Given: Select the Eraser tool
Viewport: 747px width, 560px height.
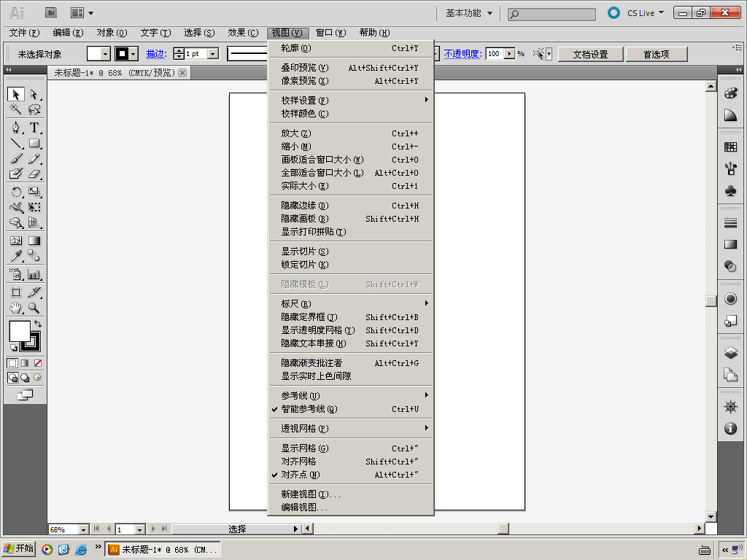Looking at the screenshot, I should coord(34,174).
